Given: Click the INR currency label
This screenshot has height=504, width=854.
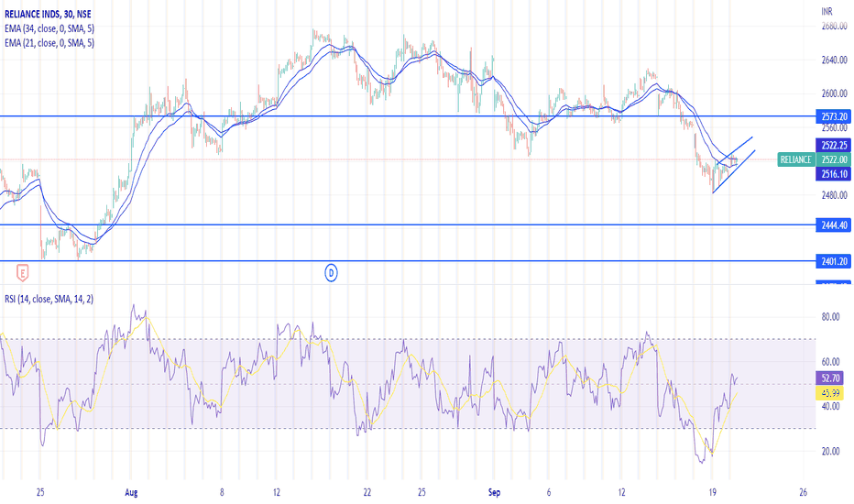Looking at the screenshot, I should (827, 11).
